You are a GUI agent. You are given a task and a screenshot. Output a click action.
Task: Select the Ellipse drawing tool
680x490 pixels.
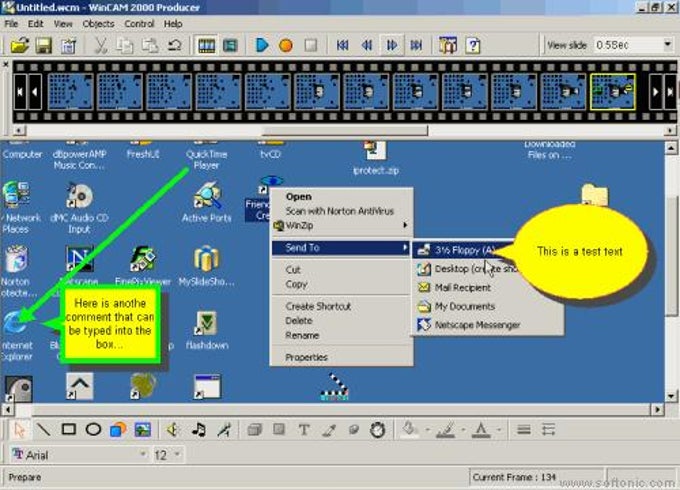[x=93, y=430]
